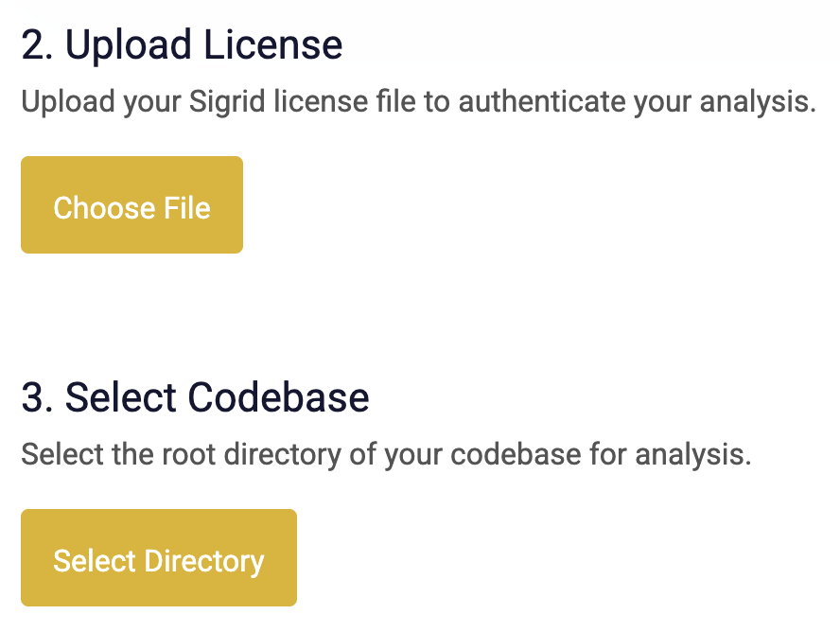Viewport: 840px width, 632px height.
Task: Click the word 'Sigrid' in the upload description
Action: (x=227, y=103)
